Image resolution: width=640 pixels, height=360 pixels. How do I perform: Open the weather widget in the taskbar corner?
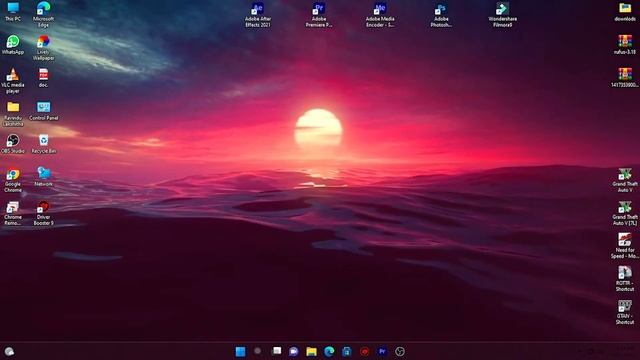tap(9, 351)
